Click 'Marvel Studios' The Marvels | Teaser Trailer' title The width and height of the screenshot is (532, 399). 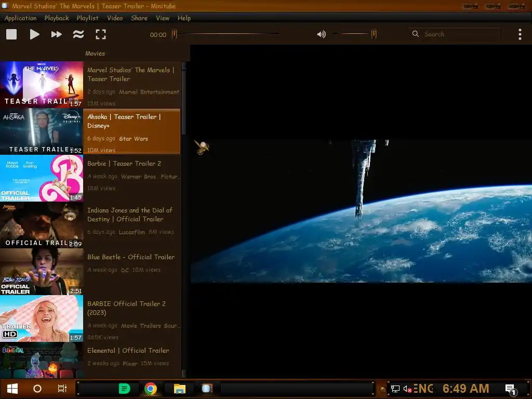(130, 74)
